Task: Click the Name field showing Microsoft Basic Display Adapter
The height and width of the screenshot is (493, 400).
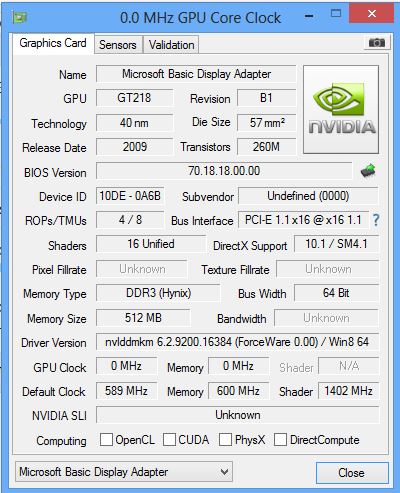Action: click(x=196, y=74)
